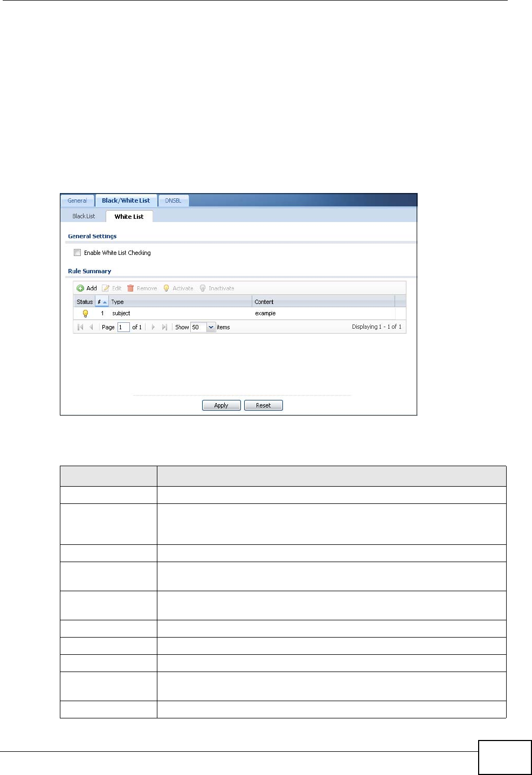Click the Rule Summary heading
Viewport: 532px width, 775px height.
point(89,271)
